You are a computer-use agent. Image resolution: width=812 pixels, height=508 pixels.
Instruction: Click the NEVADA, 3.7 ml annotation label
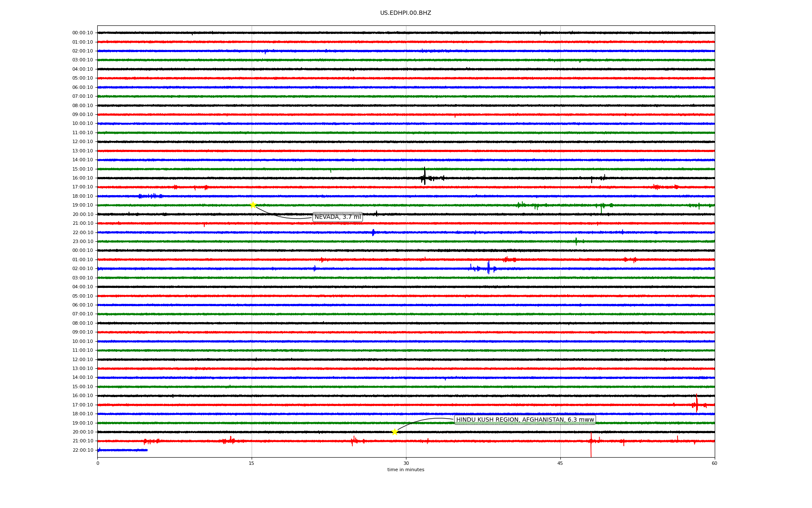pos(337,217)
